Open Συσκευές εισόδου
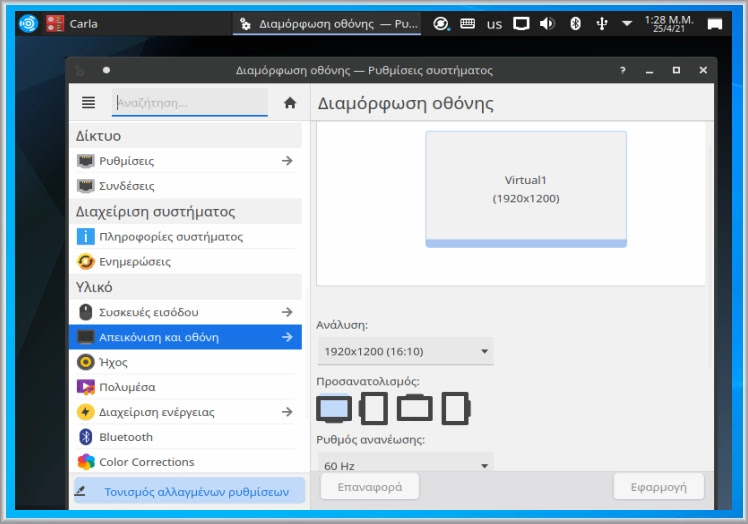This screenshot has height=524, width=748. (x=185, y=312)
